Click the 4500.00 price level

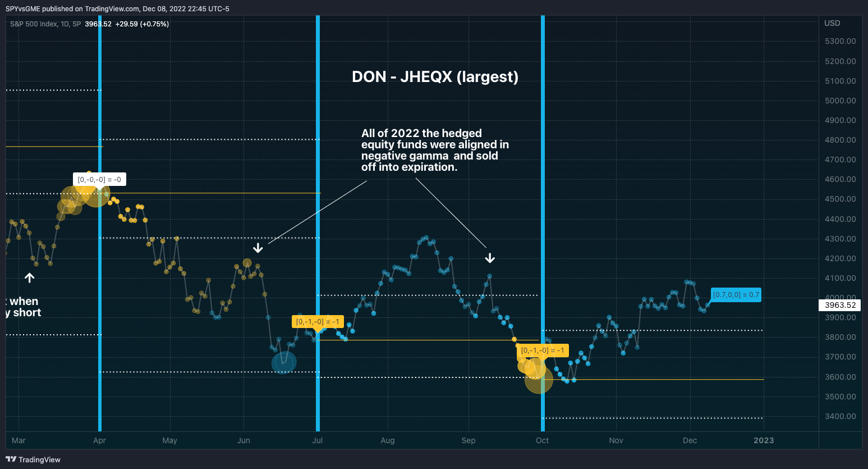pyautogui.click(x=841, y=199)
